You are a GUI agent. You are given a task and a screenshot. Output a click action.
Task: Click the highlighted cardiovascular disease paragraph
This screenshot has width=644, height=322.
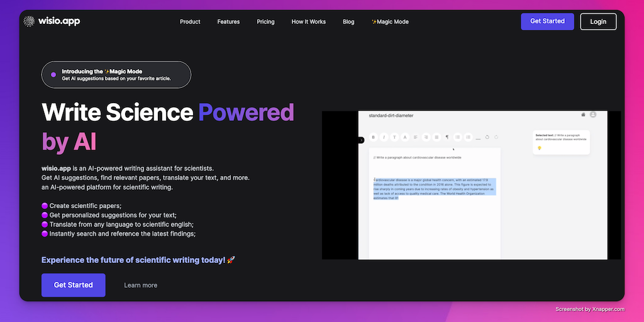coord(435,189)
